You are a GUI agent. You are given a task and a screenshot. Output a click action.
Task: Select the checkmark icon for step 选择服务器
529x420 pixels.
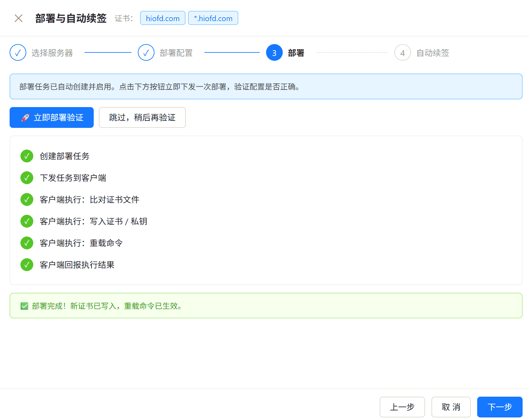pyautogui.click(x=18, y=53)
